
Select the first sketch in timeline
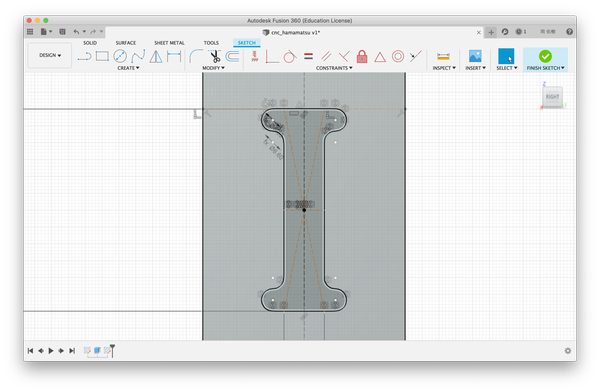87,350
